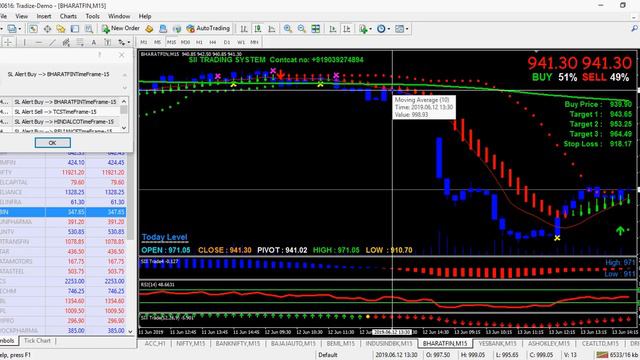The width and height of the screenshot is (640, 360).
Task: Open the Help menu
Action: (x=145, y=16)
